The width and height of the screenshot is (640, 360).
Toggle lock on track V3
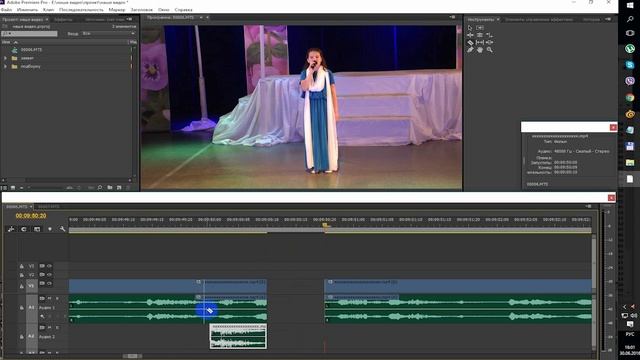pos(22,266)
